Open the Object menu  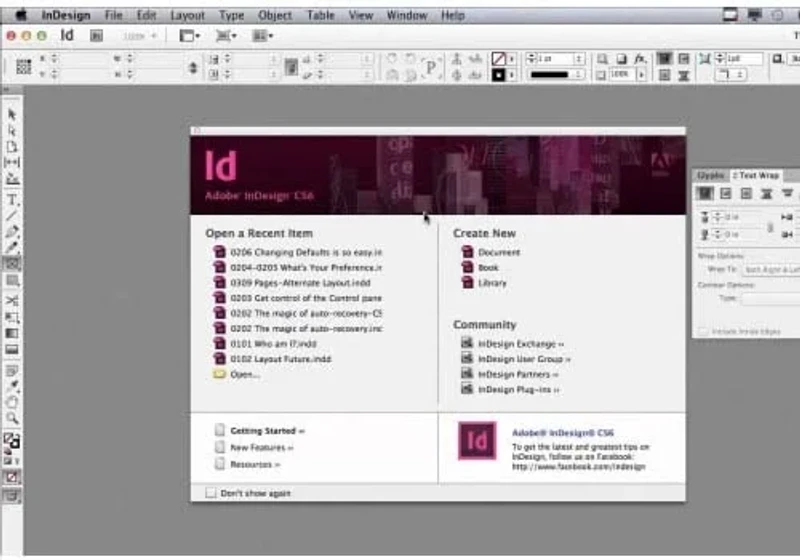coord(275,15)
